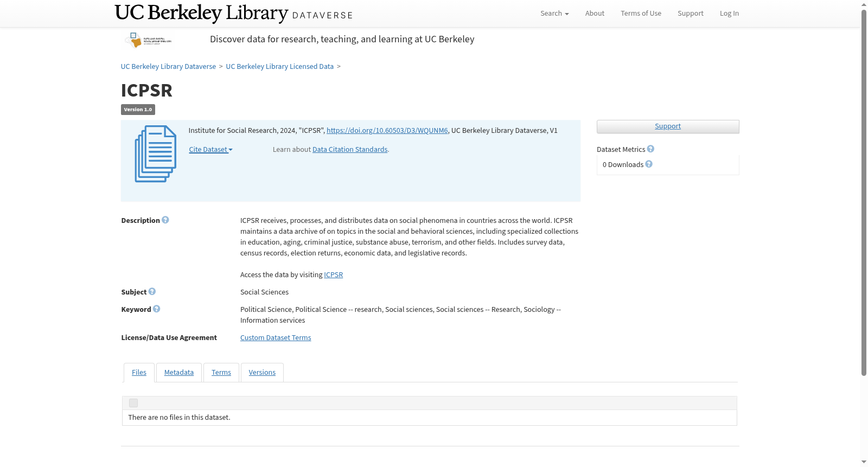The height and width of the screenshot is (467, 868).
Task: Open the dataset DOI link
Action: click(x=387, y=131)
